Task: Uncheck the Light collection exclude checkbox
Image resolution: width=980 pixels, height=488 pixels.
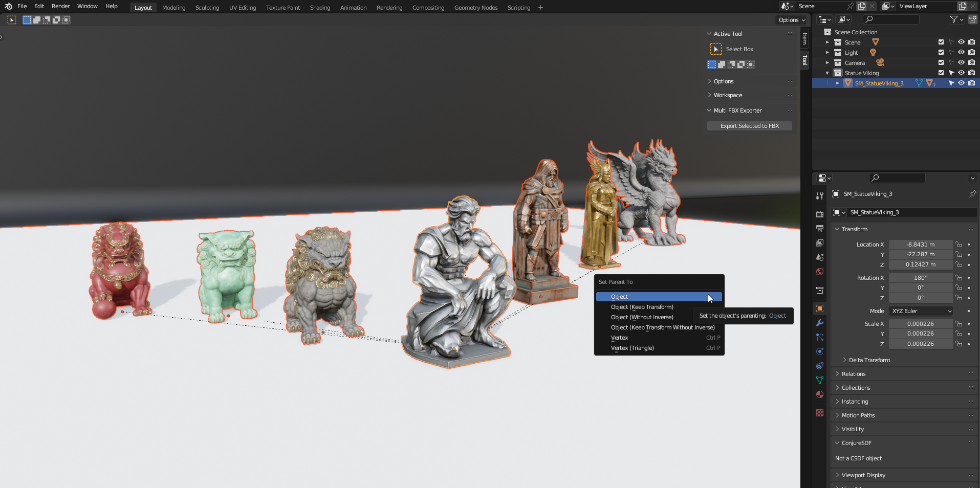Action: click(x=941, y=53)
